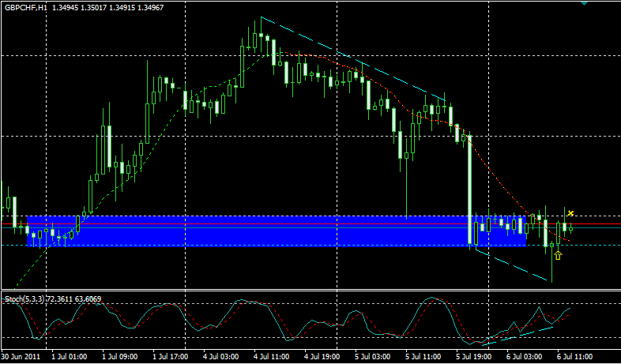The height and width of the screenshot is (364, 621).
Task: Click the 5 Jul 19:00 time label
Action: point(474,356)
